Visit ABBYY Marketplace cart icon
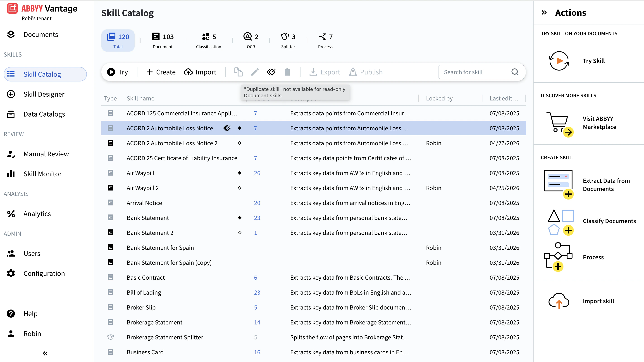 coord(560,124)
